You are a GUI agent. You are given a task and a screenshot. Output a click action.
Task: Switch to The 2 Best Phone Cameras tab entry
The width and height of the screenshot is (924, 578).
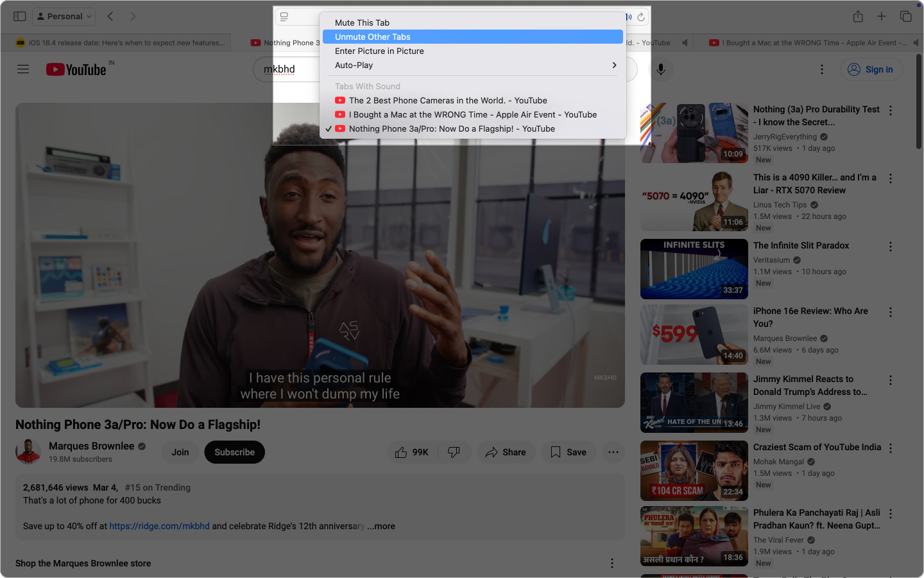(473, 100)
